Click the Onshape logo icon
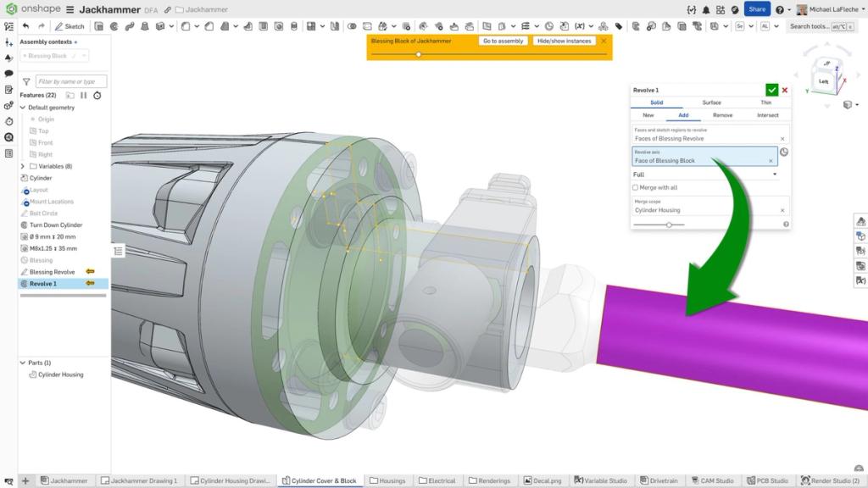The height and width of the screenshot is (488, 868). pyautogui.click(x=12, y=9)
